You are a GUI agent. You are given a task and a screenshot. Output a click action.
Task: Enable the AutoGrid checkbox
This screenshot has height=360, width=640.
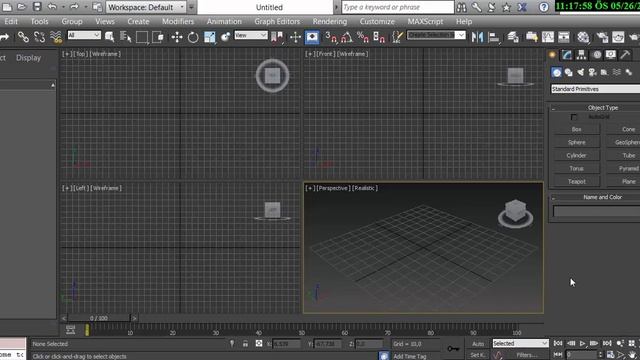click(574, 117)
